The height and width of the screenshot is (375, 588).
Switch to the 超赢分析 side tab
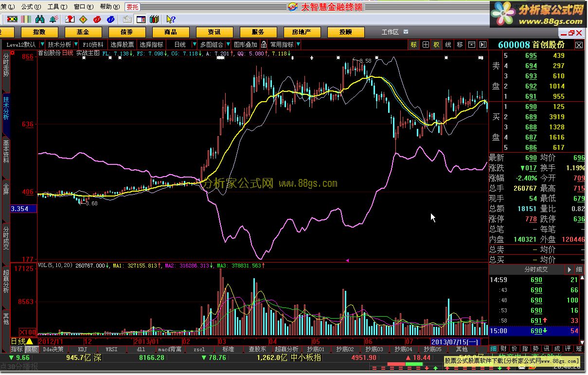click(6, 281)
